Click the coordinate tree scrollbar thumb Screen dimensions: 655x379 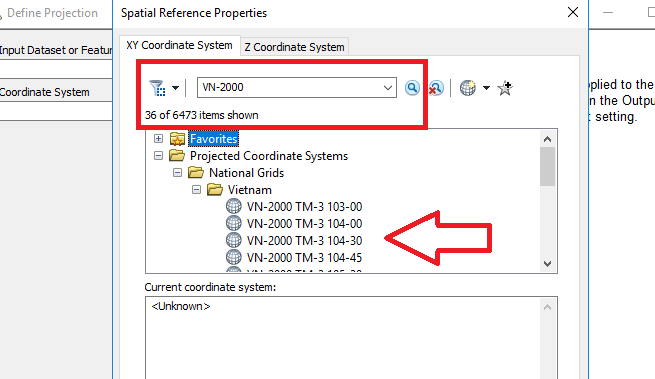click(x=548, y=167)
